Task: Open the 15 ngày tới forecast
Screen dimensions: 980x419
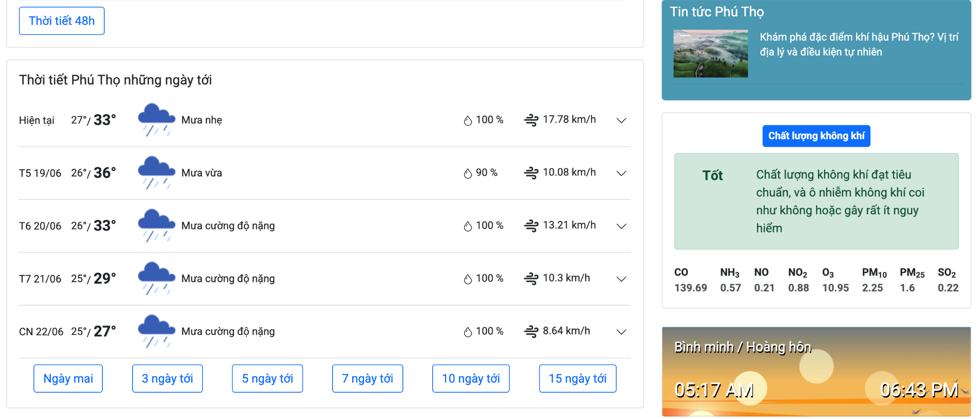Action: point(577,378)
